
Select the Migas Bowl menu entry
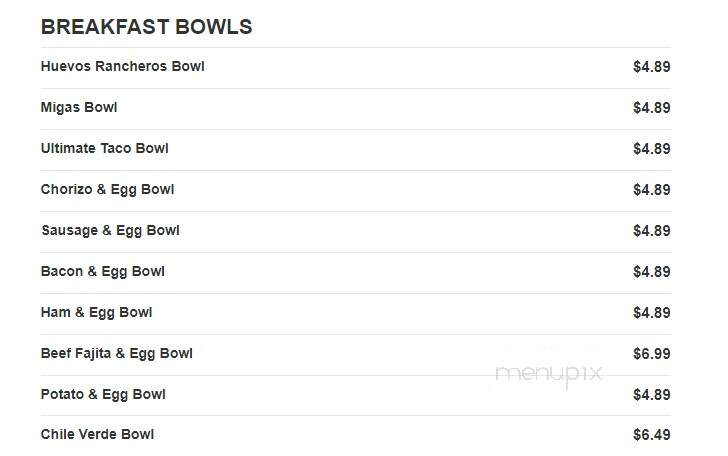79,108
